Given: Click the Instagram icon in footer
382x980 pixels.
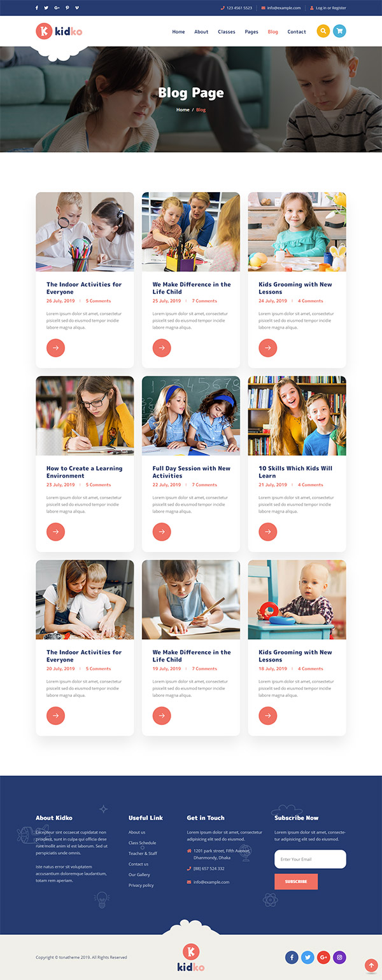Looking at the screenshot, I should pos(340,956).
